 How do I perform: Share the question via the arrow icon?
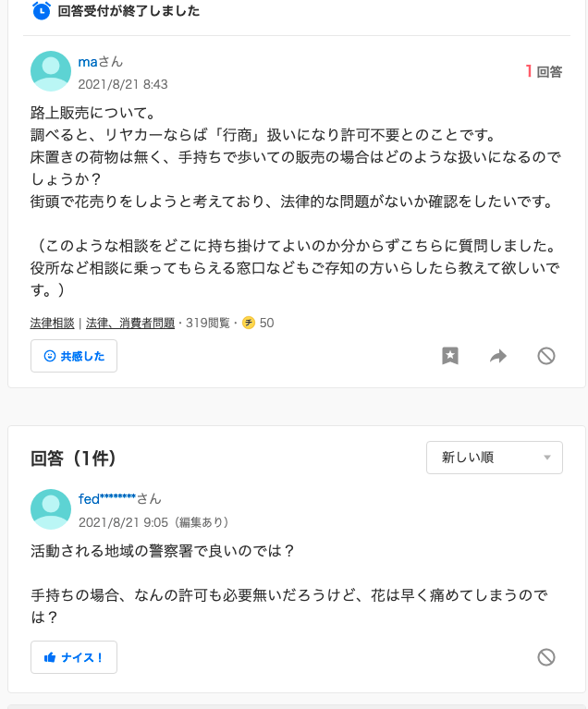point(498,356)
